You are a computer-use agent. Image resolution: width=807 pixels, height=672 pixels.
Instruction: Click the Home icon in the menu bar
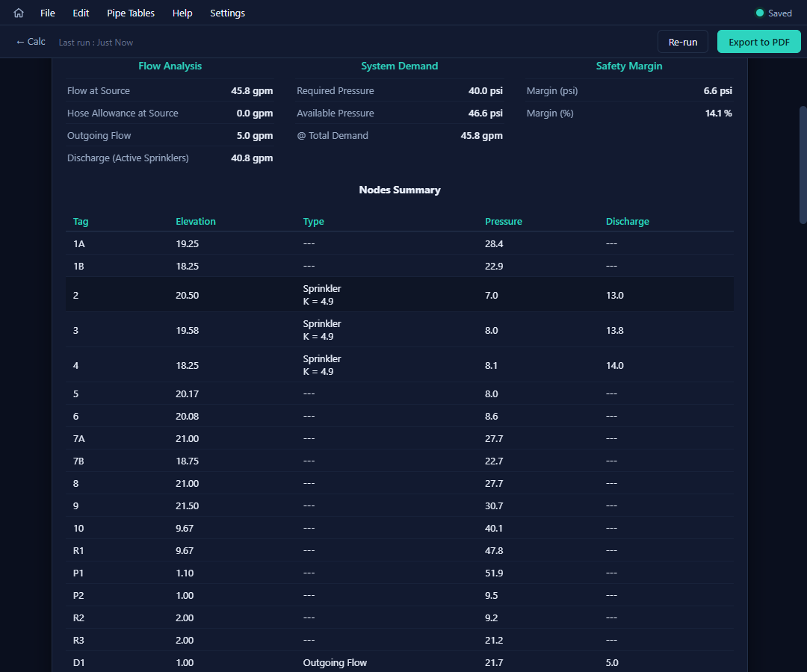point(19,13)
